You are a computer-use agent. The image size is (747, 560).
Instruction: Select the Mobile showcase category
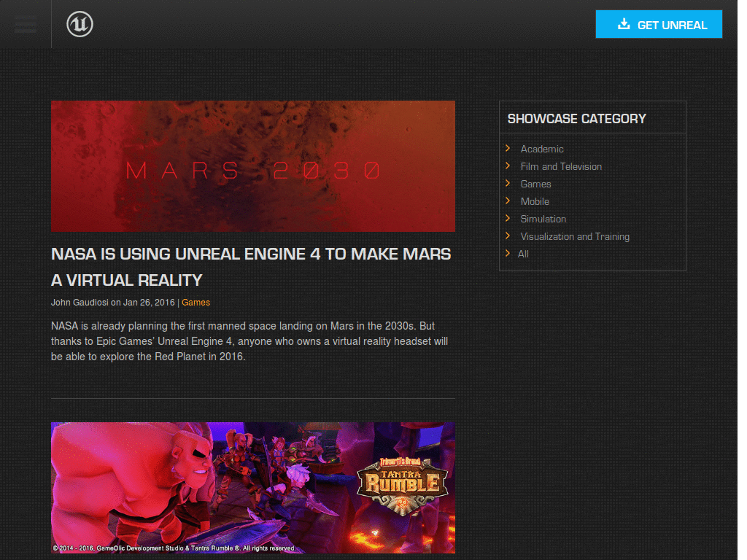pos(535,201)
